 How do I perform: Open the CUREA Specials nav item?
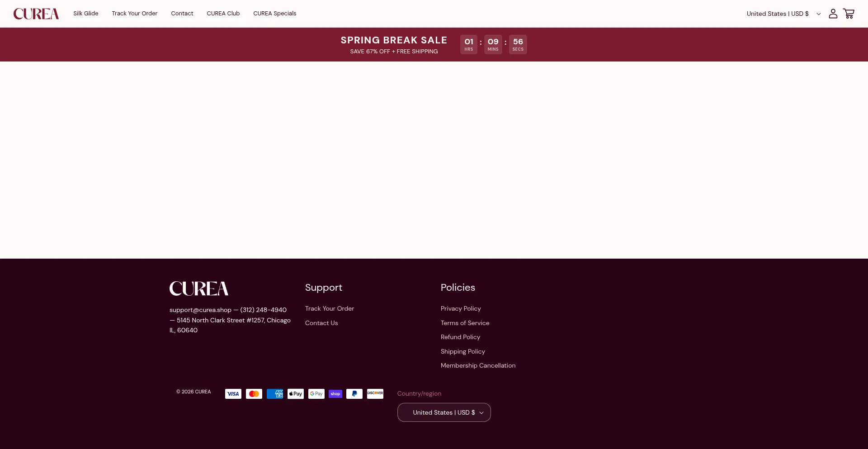pyautogui.click(x=275, y=14)
